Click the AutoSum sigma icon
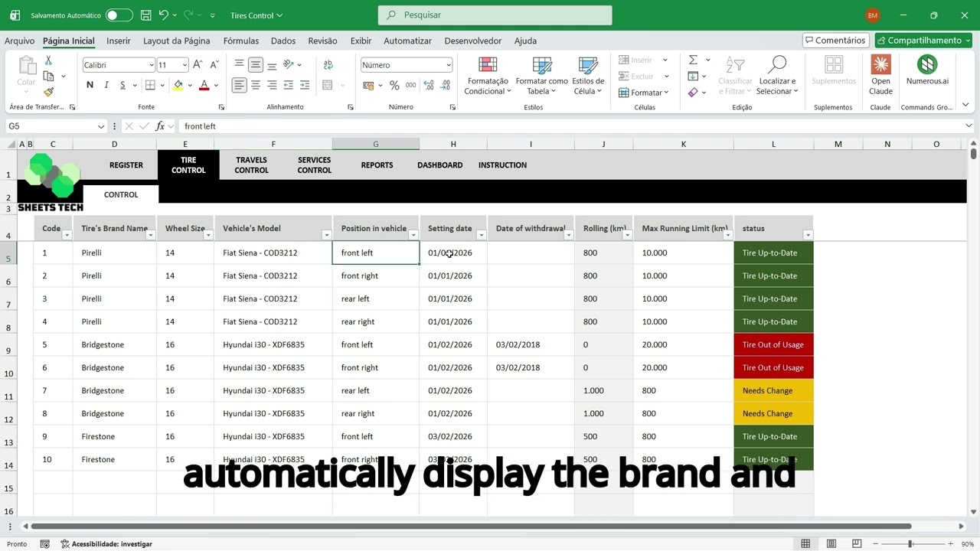The width and height of the screenshot is (980, 551). (x=693, y=60)
